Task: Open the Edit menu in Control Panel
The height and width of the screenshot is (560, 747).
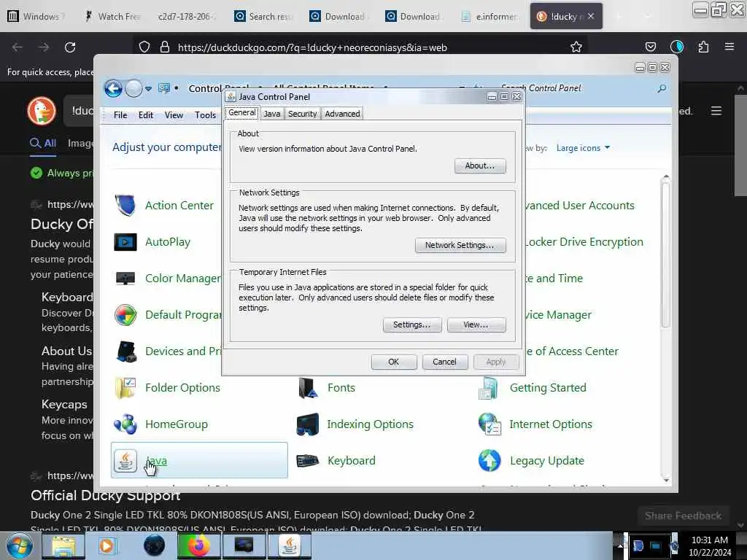Action: point(146,115)
